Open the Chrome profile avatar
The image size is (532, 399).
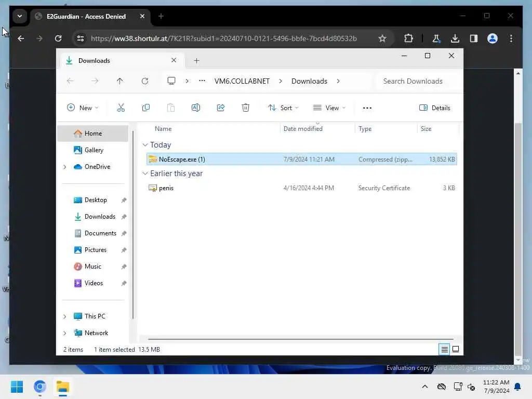click(x=493, y=38)
